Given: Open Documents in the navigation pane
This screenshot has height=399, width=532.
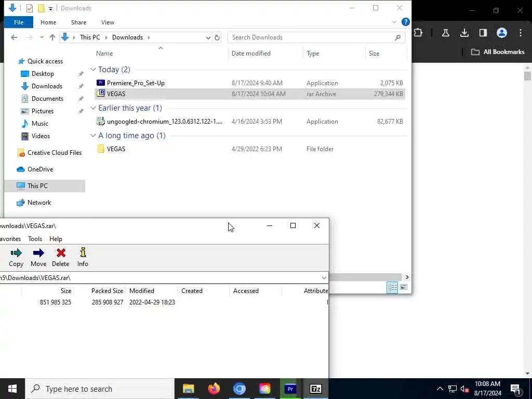Looking at the screenshot, I should 47,99.
